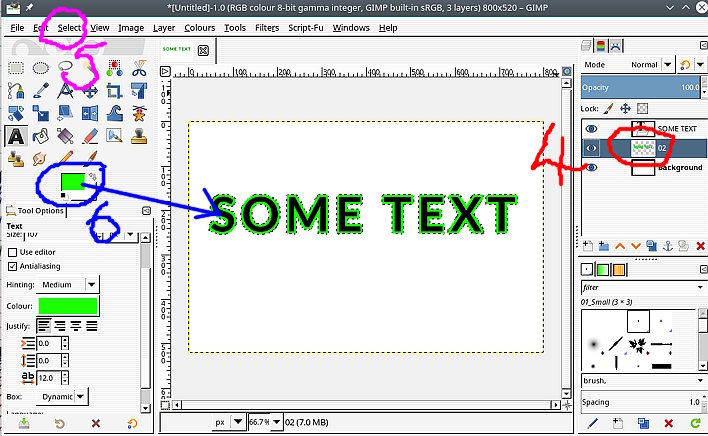
Task: Open the brush tag assignment dropdown
Action: coord(700,380)
